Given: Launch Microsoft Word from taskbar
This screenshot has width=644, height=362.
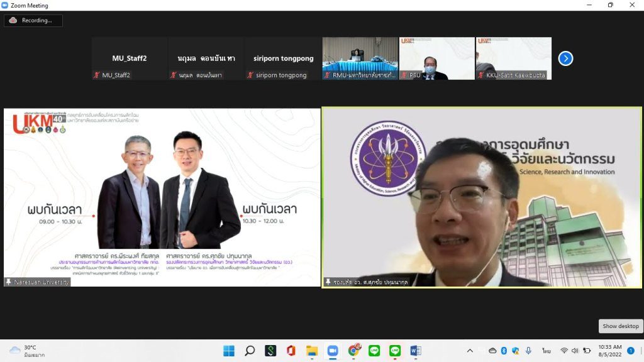Looking at the screenshot, I should [x=415, y=351].
